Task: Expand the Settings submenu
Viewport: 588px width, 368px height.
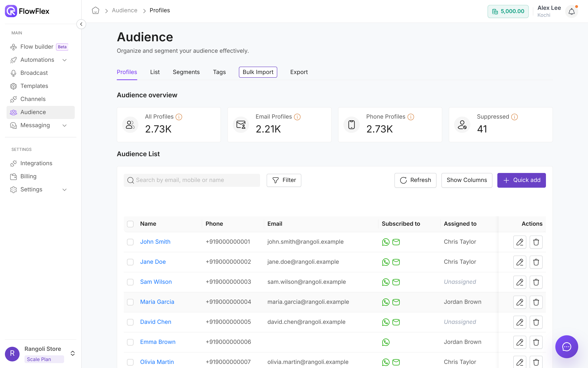Action: 40,190
